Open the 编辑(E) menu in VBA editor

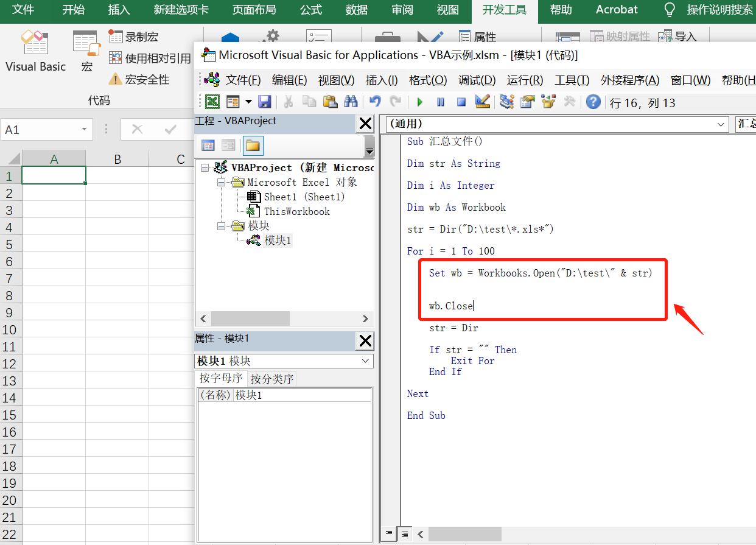[x=289, y=80]
